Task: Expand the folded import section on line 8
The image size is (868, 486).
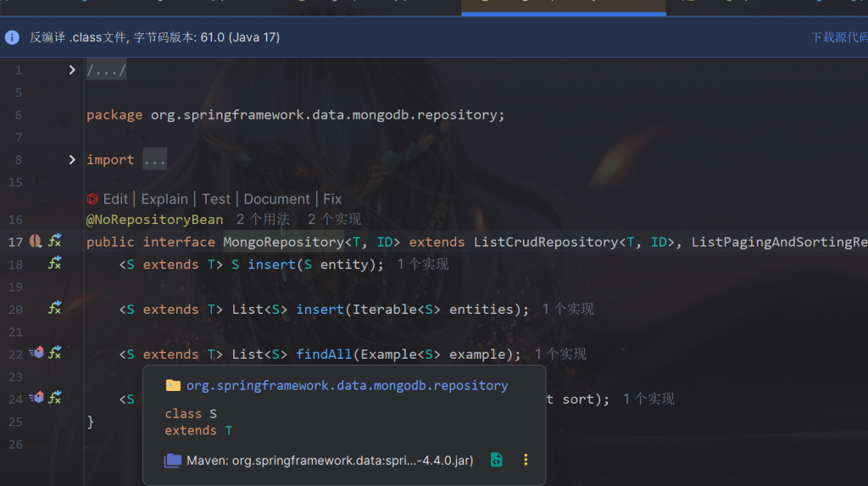Action: (x=73, y=159)
